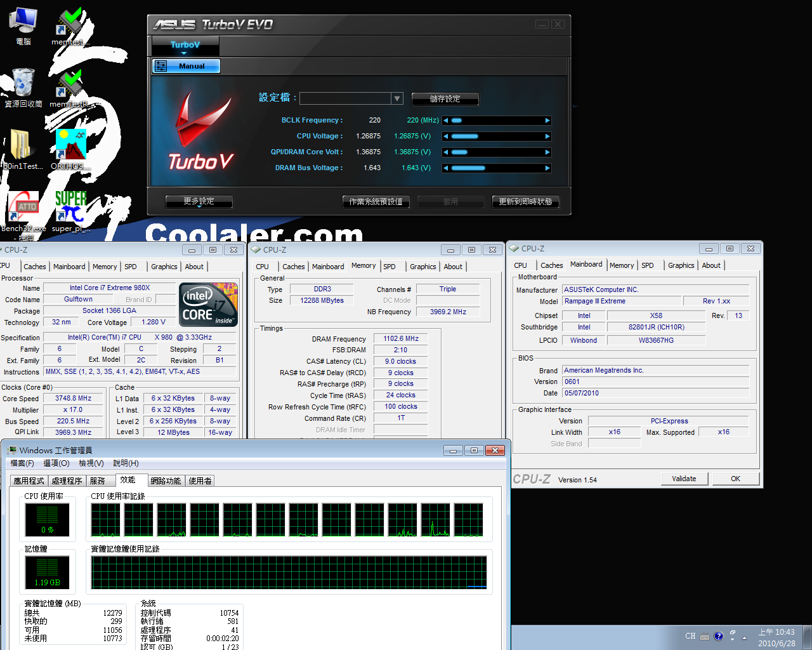The width and height of the screenshot is (812, 650).
Task: Click the QPI/DRAM Core Volt slider handle
Action: click(459, 152)
